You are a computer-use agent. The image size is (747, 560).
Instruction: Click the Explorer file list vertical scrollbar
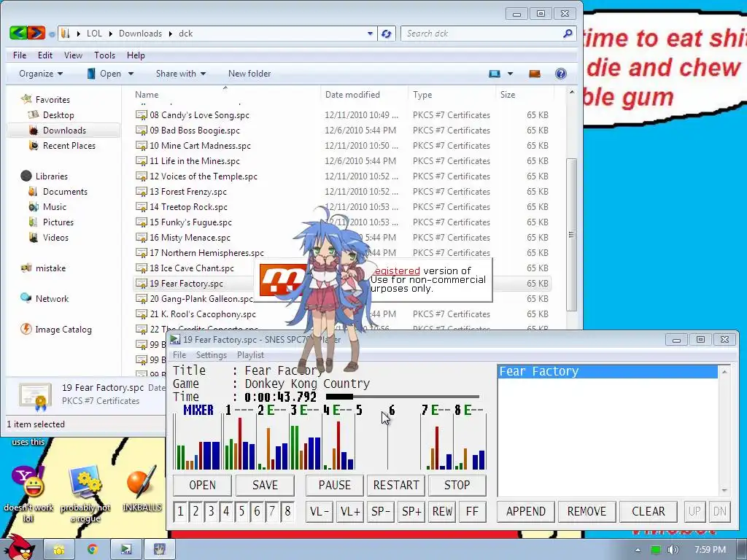tap(571, 236)
